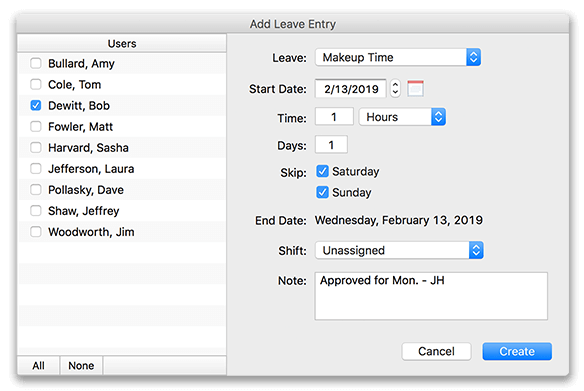Deselect users with None button
This screenshot has height=391, width=584.
81,365
